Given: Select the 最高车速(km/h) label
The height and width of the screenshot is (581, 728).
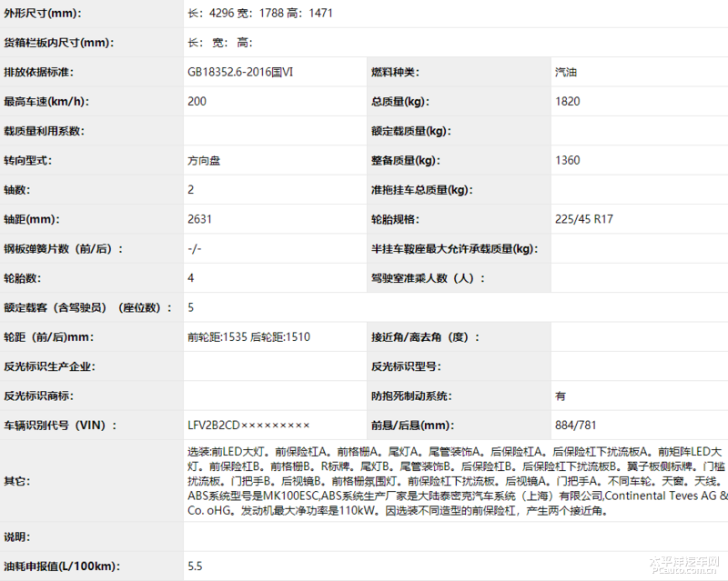Looking at the screenshot, I should tap(46, 102).
